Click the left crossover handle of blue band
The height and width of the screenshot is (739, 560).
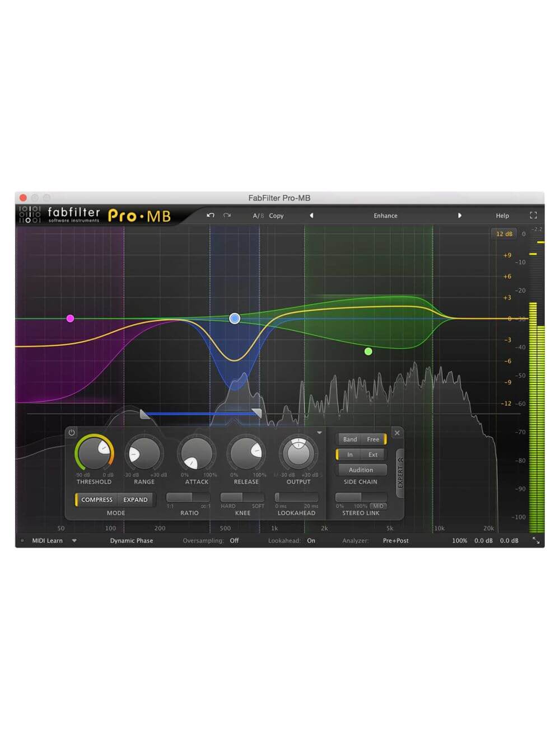[x=144, y=414]
